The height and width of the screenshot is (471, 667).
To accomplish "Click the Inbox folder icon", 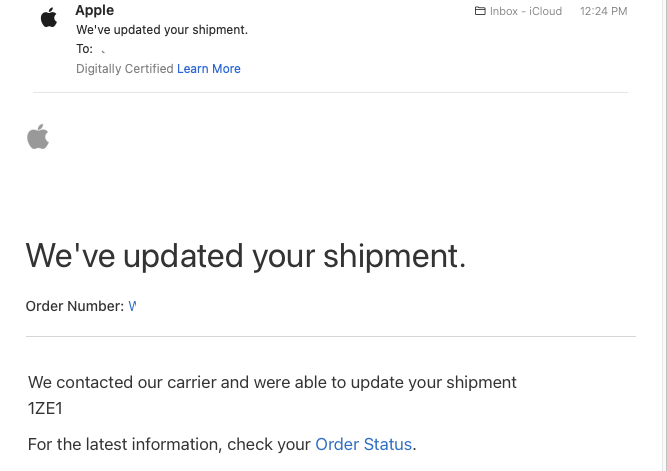I will (x=480, y=12).
